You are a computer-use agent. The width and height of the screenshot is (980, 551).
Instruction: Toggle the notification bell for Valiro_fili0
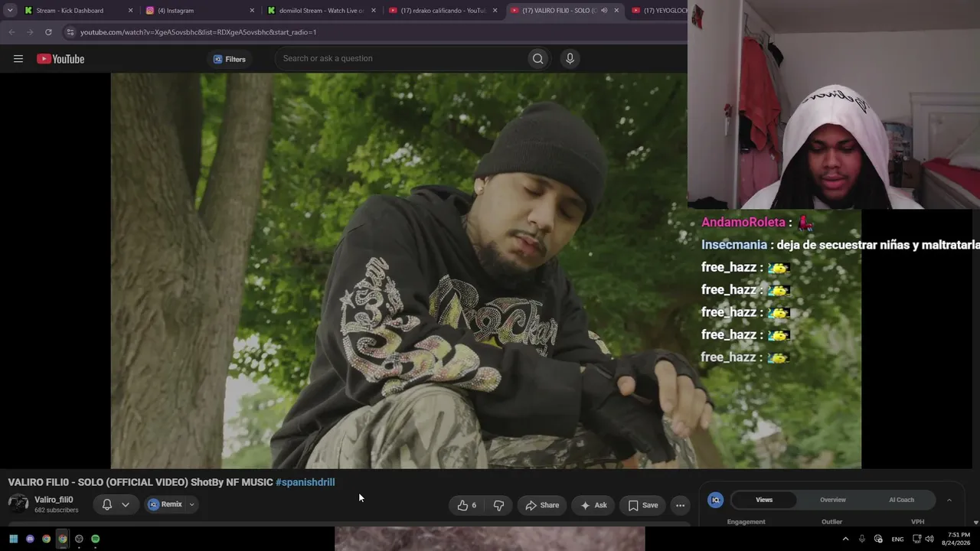[107, 505]
